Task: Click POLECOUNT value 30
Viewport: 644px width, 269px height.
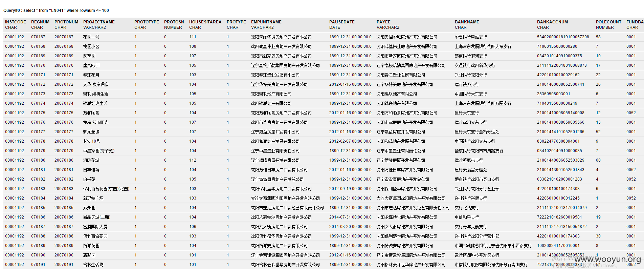Action: pyautogui.click(x=598, y=236)
